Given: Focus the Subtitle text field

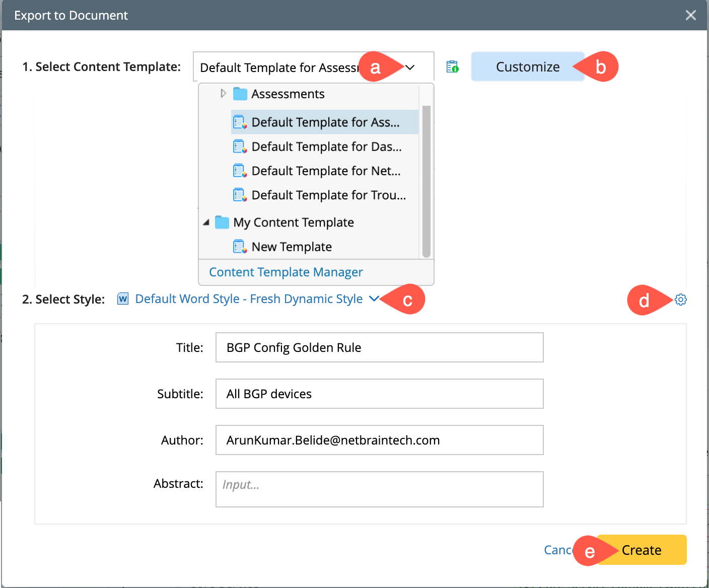Looking at the screenshot, I should 379,394.
